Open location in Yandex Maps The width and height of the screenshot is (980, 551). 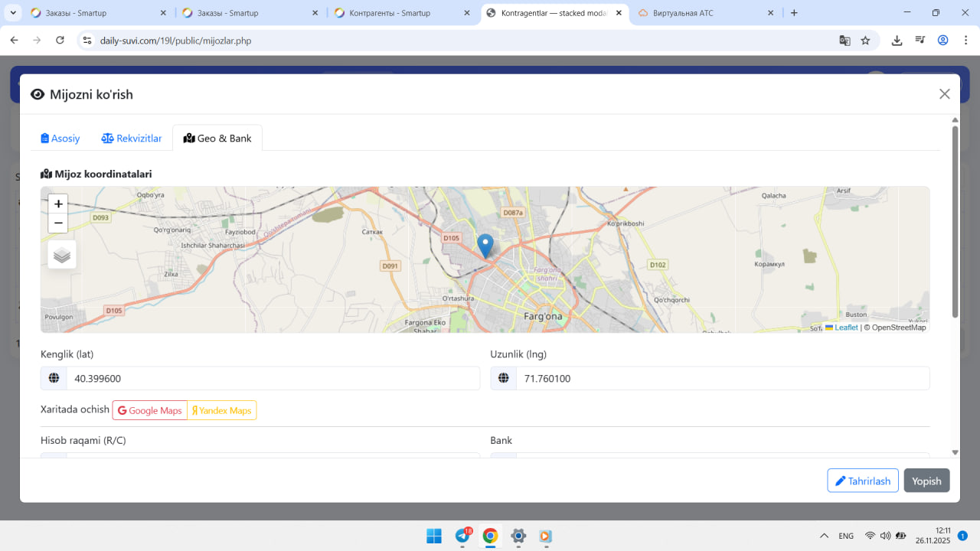[x=221, y=411]
